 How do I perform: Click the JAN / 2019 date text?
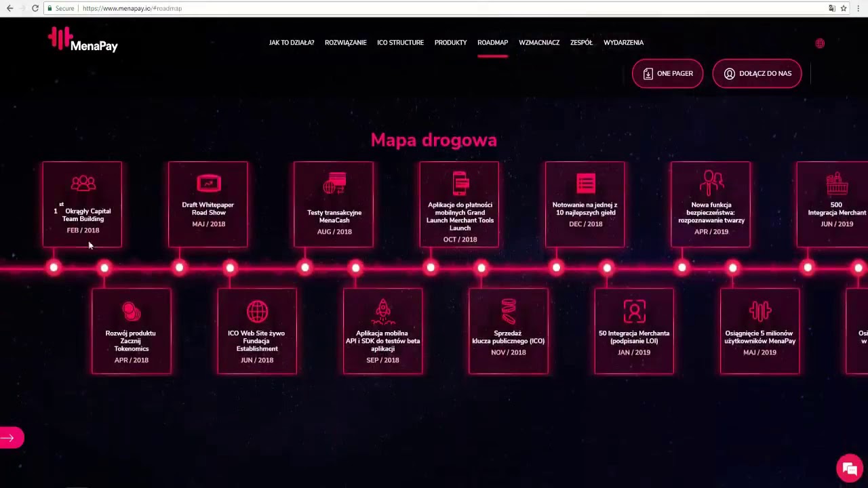(634, 352)
